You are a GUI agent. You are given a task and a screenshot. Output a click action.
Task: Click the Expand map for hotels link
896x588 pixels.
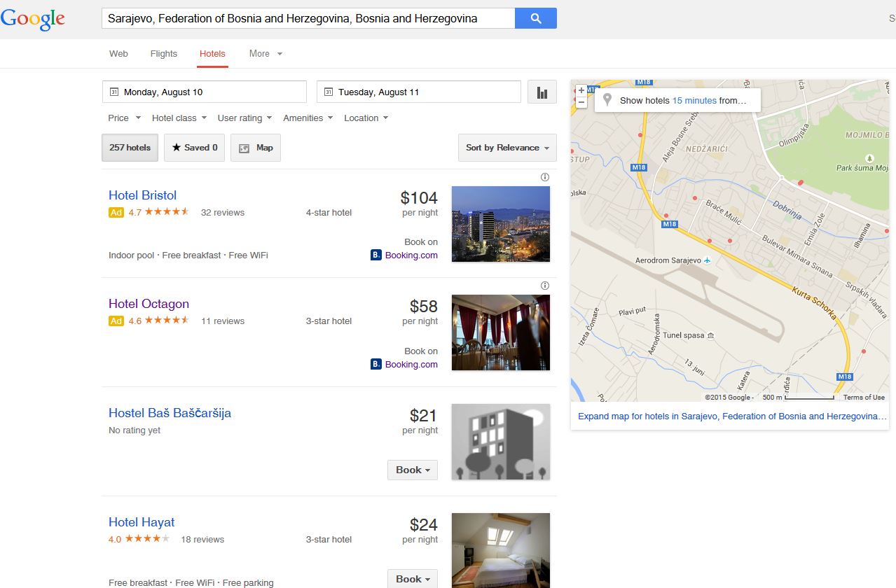[x=731, y=416]
